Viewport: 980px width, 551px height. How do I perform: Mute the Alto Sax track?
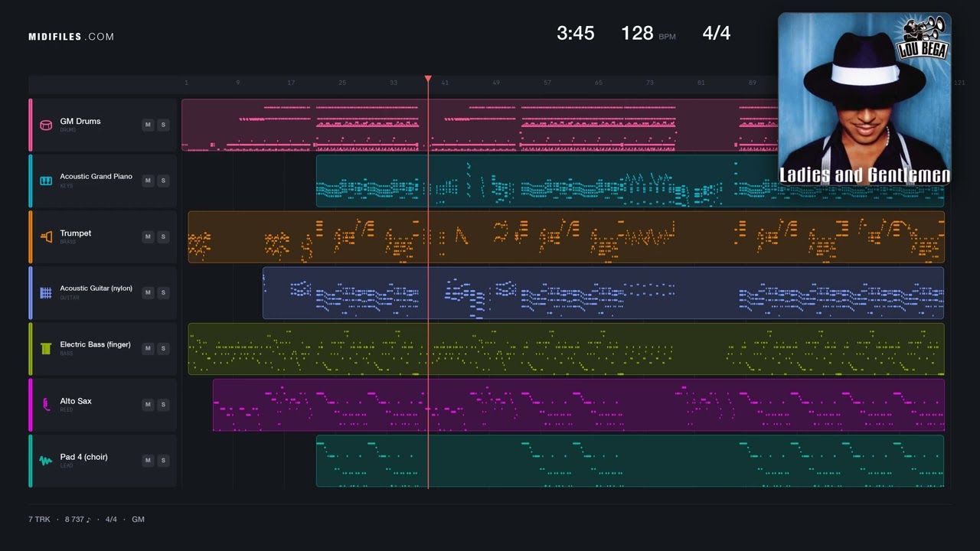click(x=148, y=404)
